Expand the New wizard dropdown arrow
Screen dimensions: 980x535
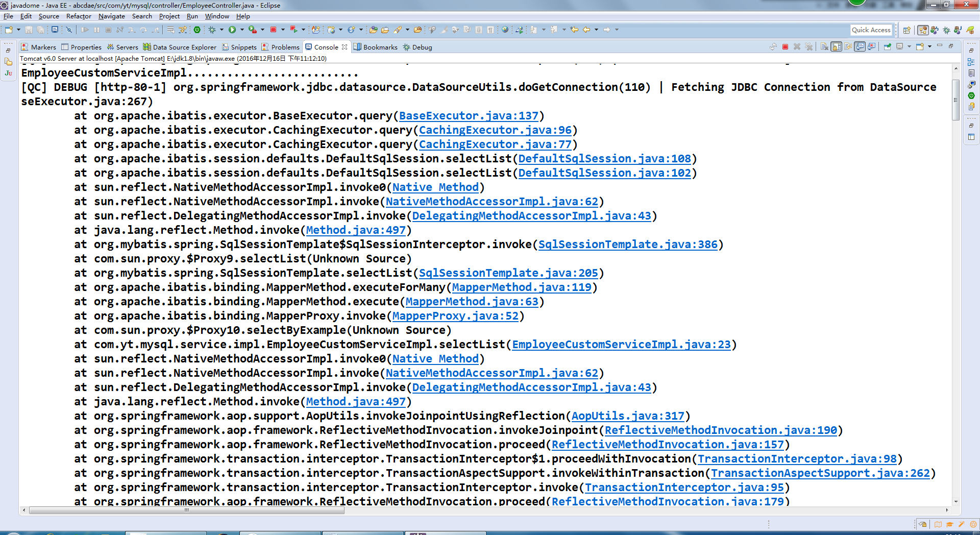(x=18, y=30)
